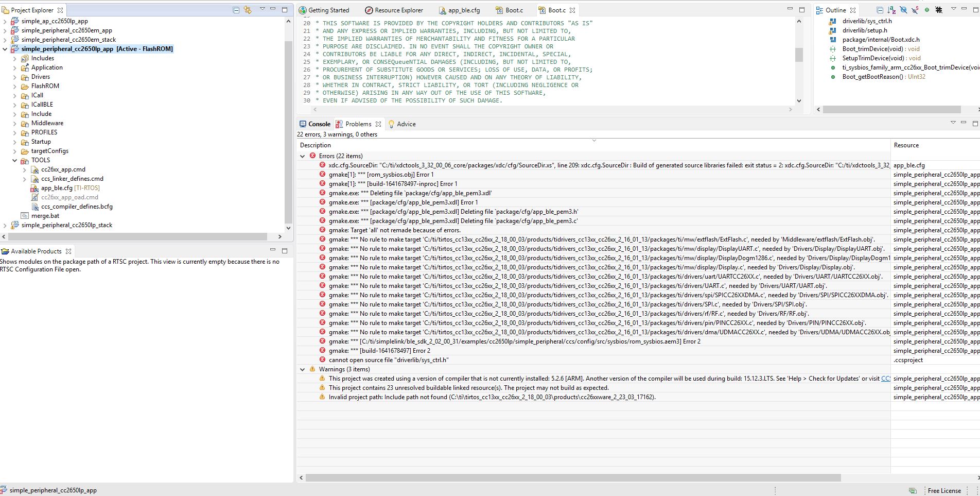Image resolution: width=980 pixels, height=496 pixels.
Task: Collapse all in Project Explorer
Action: coord(236,10)
